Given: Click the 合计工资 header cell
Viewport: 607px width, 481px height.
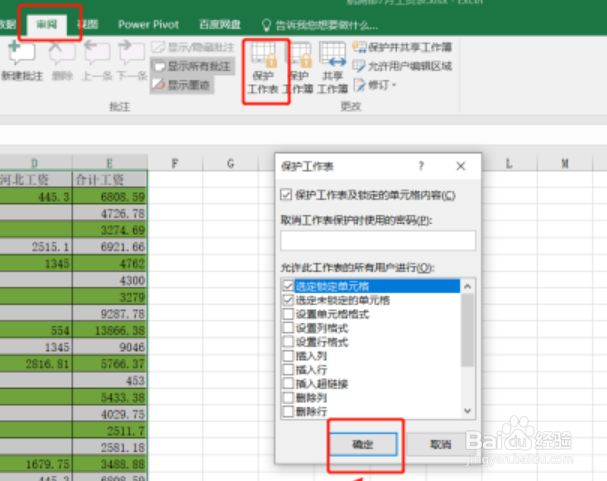Looking at the screenshot, I should [x=110, y=180].
